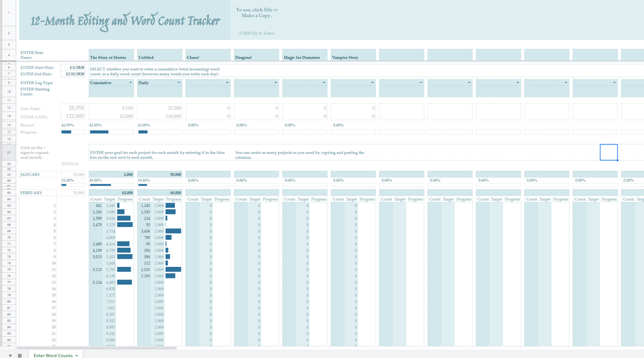Viewport: 644px width, 358px height.
Task: Click February goal cell 60,000
Action: (160, 192)
